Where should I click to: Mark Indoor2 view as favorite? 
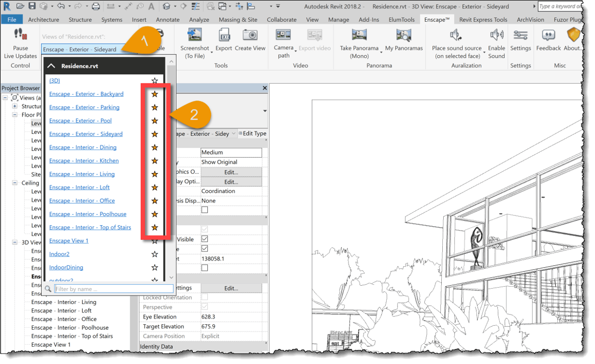(x=155, y=254)
